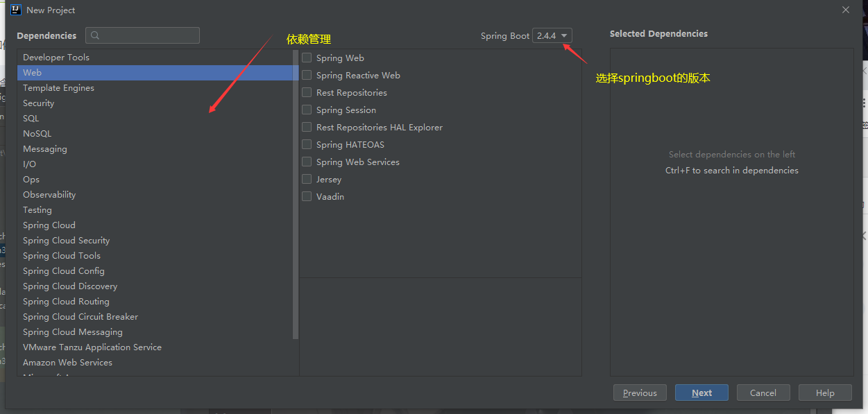Screen dimensions: 868x414
Task: Tick the Rest Repositories checkbox
Action: pyautogui.click(x=307, y=92)
